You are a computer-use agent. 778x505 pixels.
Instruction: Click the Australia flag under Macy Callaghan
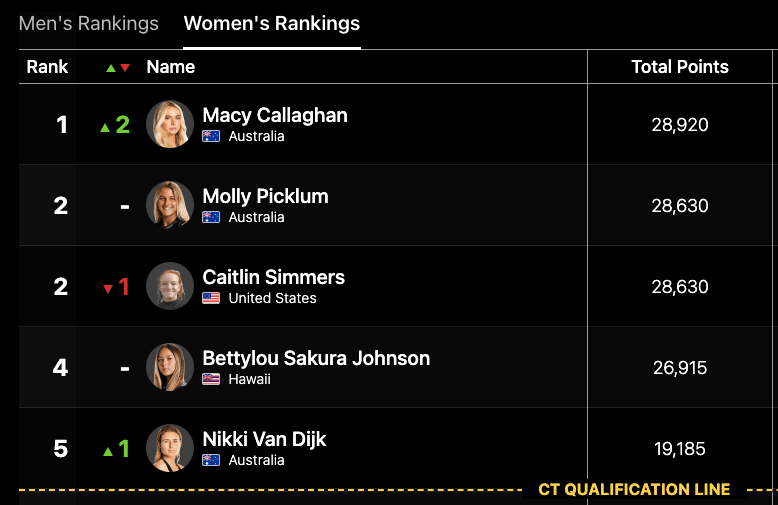coord(211,137)
